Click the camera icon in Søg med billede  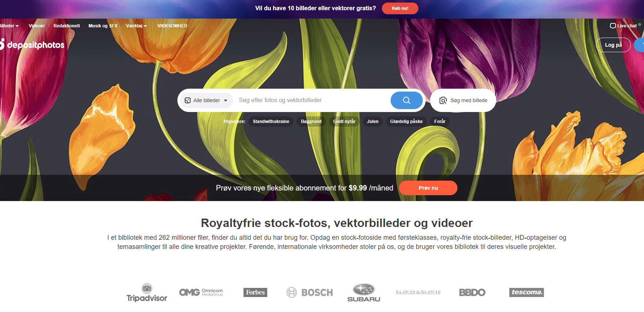click(x=443, y=100)
